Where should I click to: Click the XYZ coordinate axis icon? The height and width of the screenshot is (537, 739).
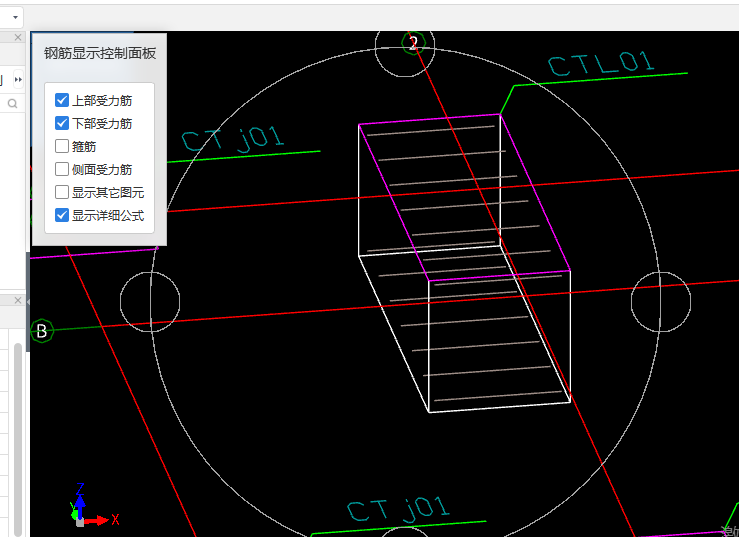(94, 505)
